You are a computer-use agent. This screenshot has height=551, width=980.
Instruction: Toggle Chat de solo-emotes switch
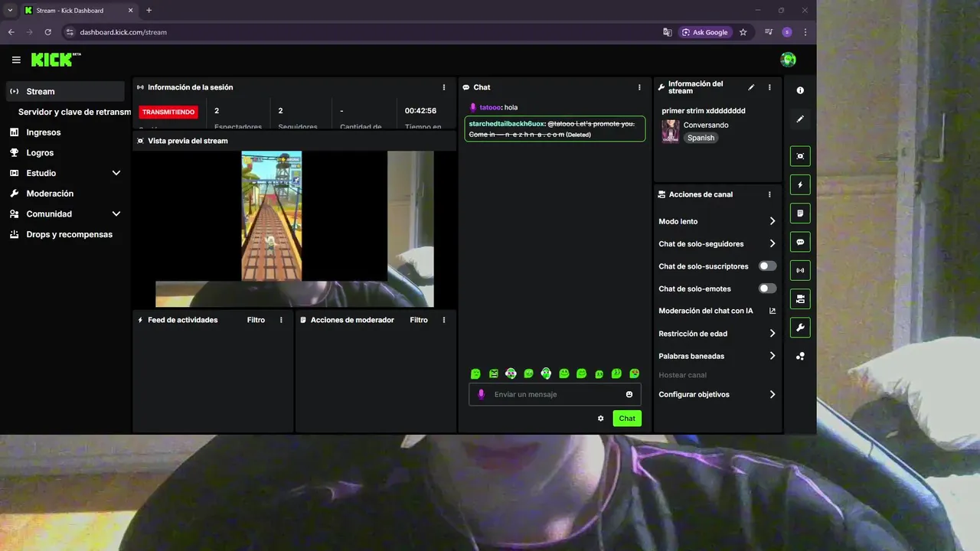[x=767, y=289]
